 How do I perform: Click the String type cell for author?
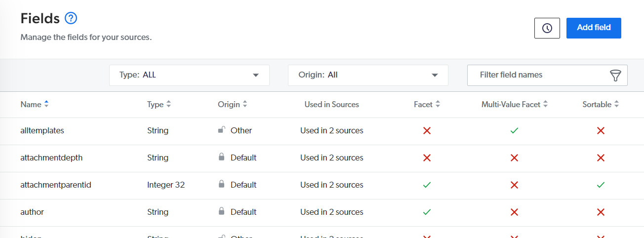(158, 212)
